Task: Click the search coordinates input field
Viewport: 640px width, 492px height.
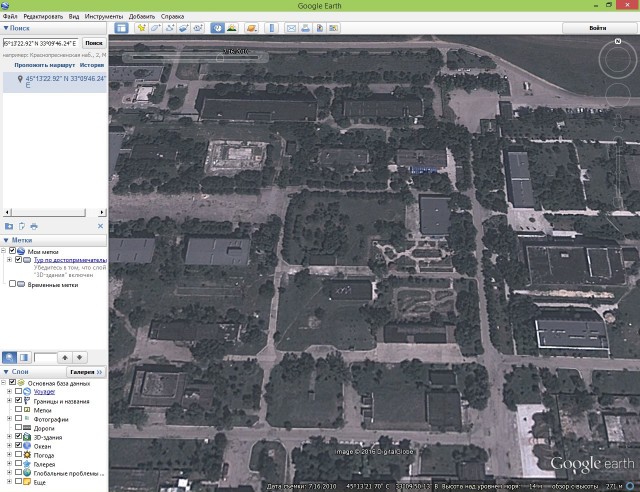Action: point(40,43)
